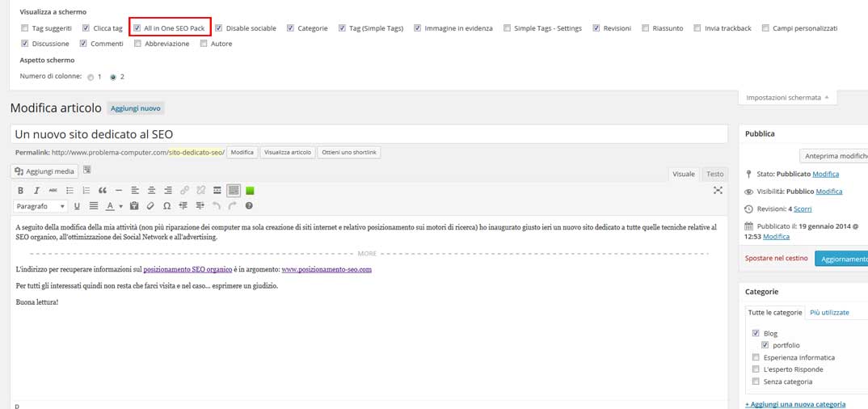The image size is (868, 409).
Task: Toggle the toolbar kitchen sink icon
Action: [x=234, y=191]
